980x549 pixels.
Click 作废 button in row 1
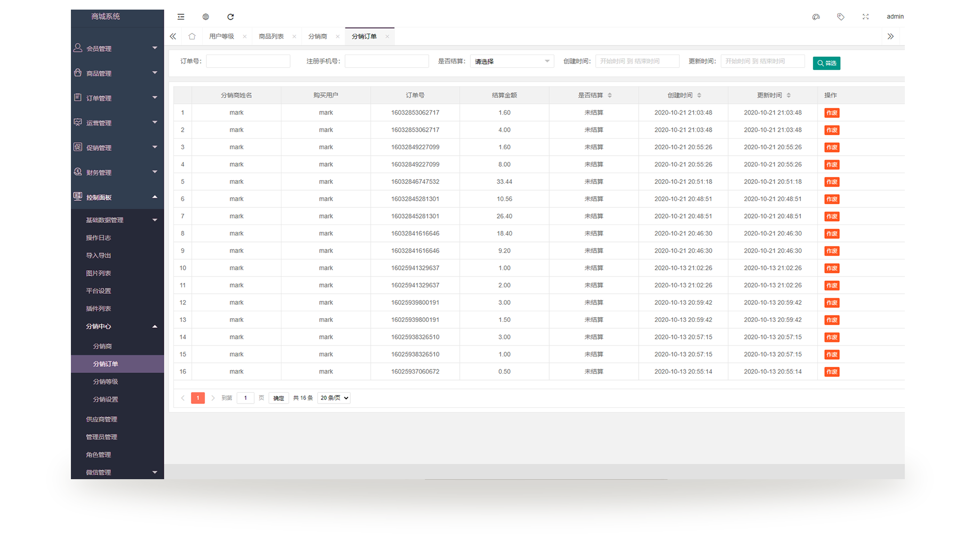point(832,113)
